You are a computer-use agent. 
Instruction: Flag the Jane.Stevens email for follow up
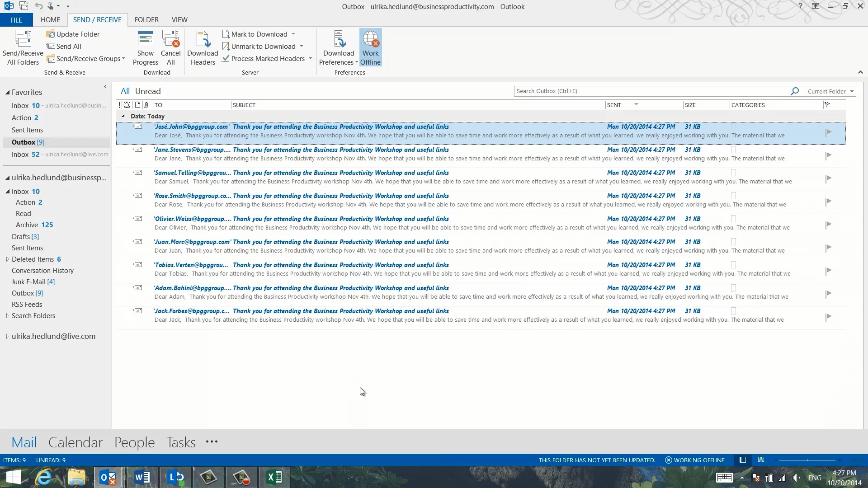click(828, 156)
